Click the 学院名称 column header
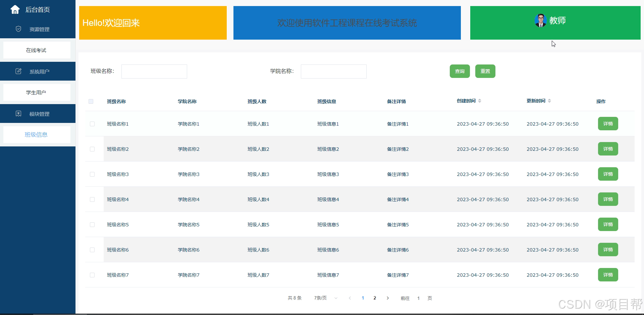The image size is (644, 315). 187,101
